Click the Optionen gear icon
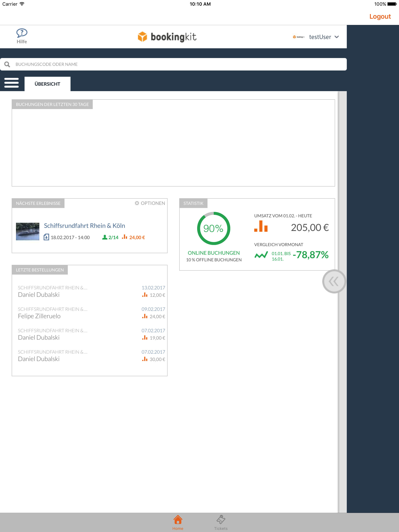This screenshot has height=532, width=399. click(137, 203)
